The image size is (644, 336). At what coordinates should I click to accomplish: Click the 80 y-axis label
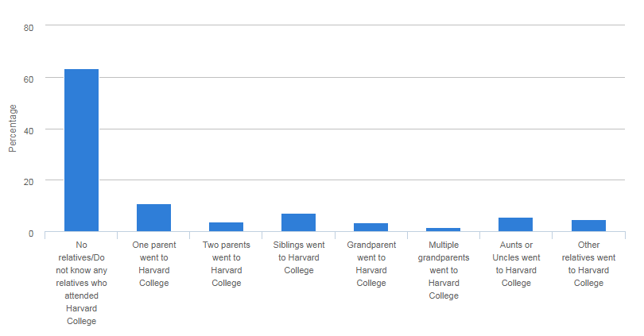click(29, 27)
